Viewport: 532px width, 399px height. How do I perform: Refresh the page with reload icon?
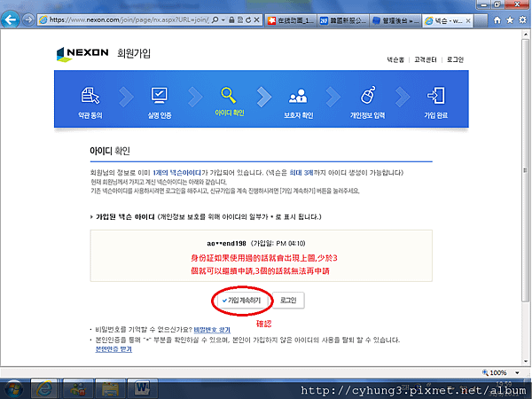(248, 20)
